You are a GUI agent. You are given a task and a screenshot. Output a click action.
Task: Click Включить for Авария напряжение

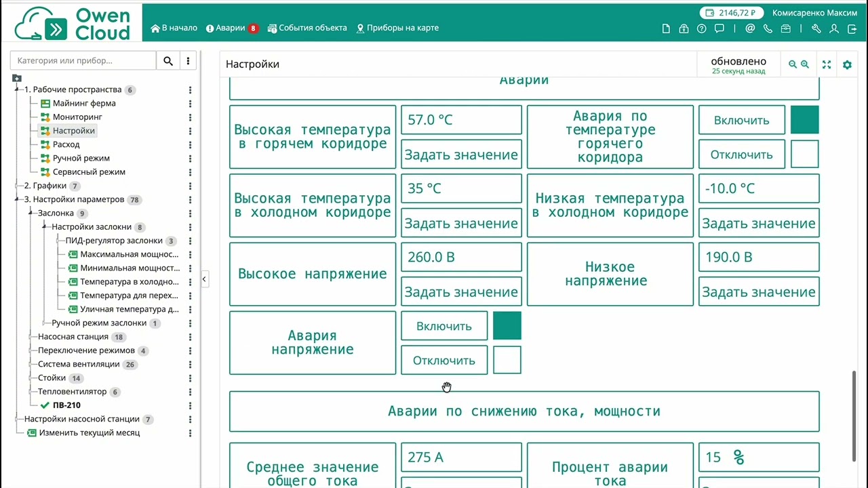point(444,326)
